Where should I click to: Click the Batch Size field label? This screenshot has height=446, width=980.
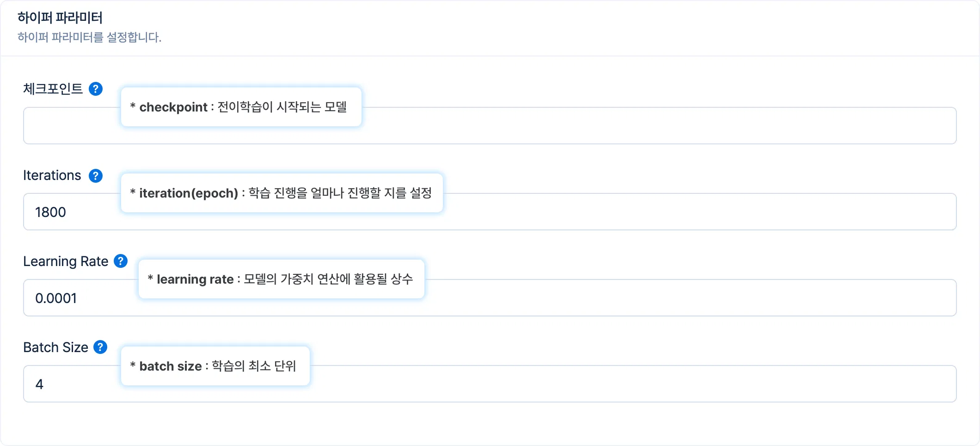[x=56, y=347]
